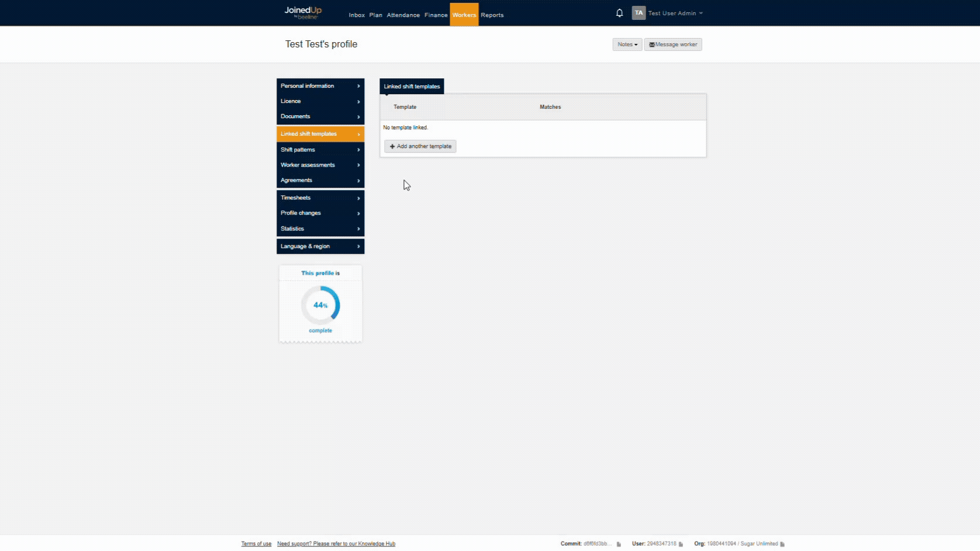Image resolution: width=980 pixels, height=551 pixels.
Task: Copy the Org ID via copy icon
Action: 782,544
